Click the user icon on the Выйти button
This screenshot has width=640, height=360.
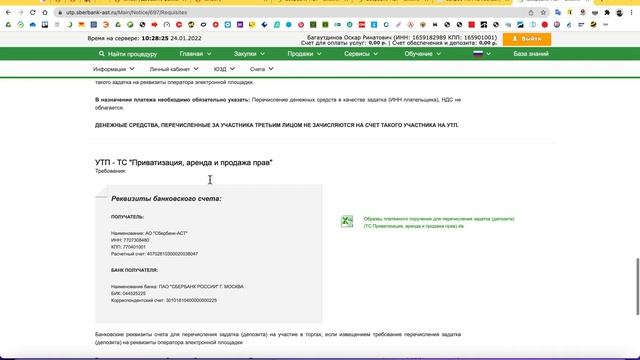click(x=515, y=39)
